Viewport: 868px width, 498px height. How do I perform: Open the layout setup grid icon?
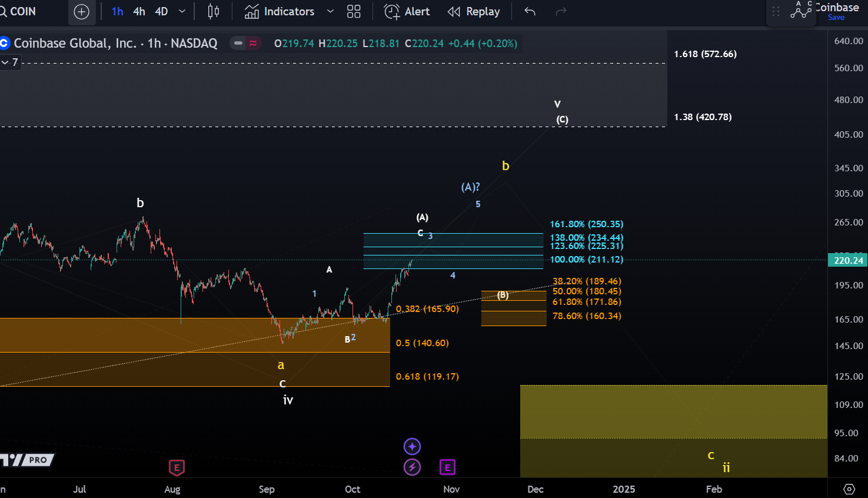(x=354, y=12)
